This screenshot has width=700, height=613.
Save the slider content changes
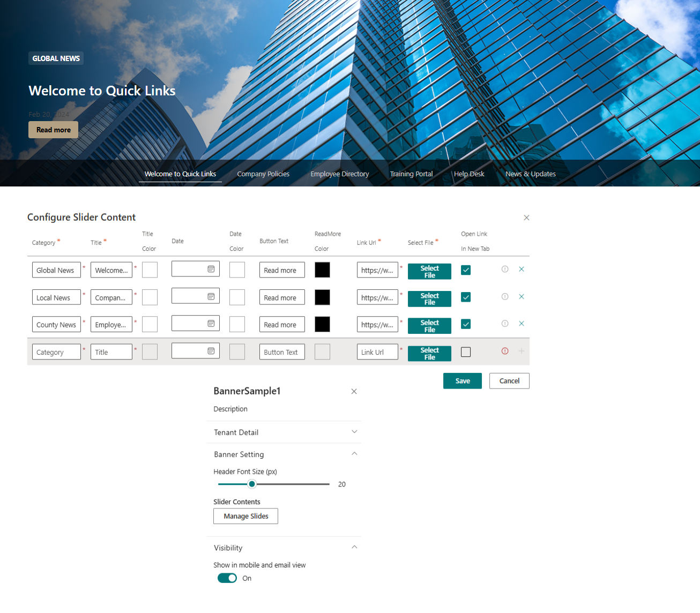(x=462, y=380)
